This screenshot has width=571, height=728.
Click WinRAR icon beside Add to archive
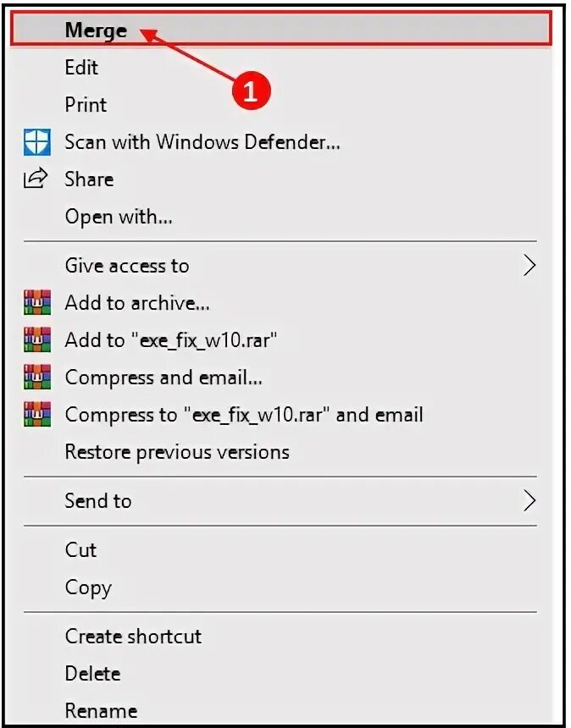(37, 302)
